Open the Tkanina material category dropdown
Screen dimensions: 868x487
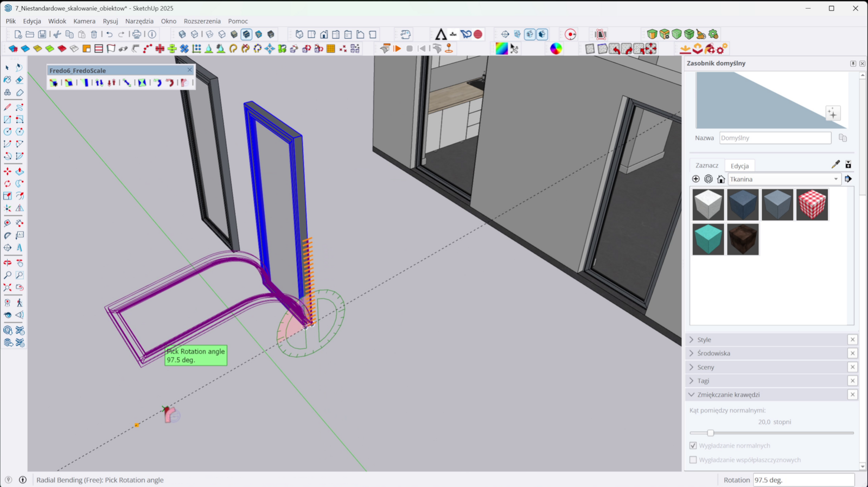tap(784, 179)
